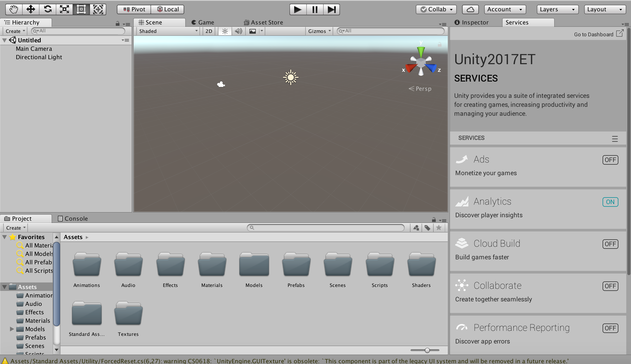This screenshot has width=631, height=364.
Task: Open the Hierarchy Create dropdown
Action: click(x=15, y=31)
